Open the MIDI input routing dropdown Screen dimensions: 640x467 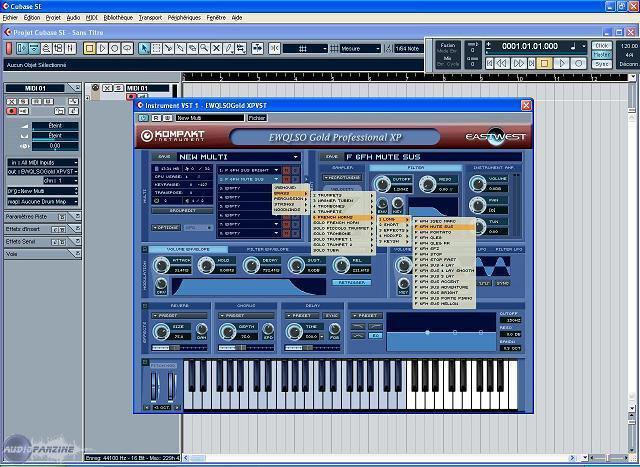pos(42,162)
